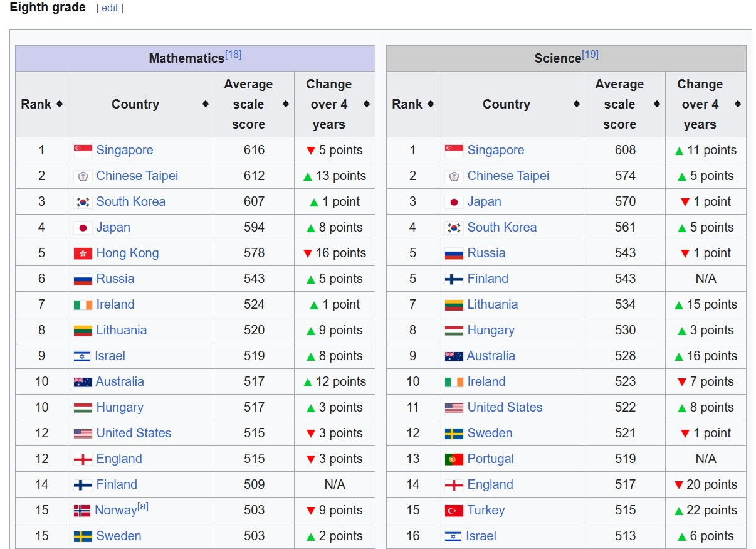Image resolution: width=756 pixels, height=549 pixels.
Task: Click Singapore's science score 608
Action: (626, 150)
